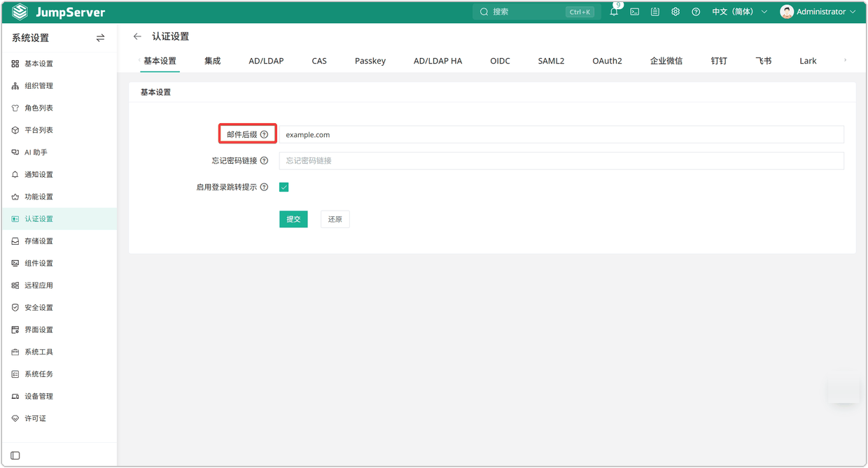
Task: Switch to the AD/LDAP tab
Action: (266, 61)
